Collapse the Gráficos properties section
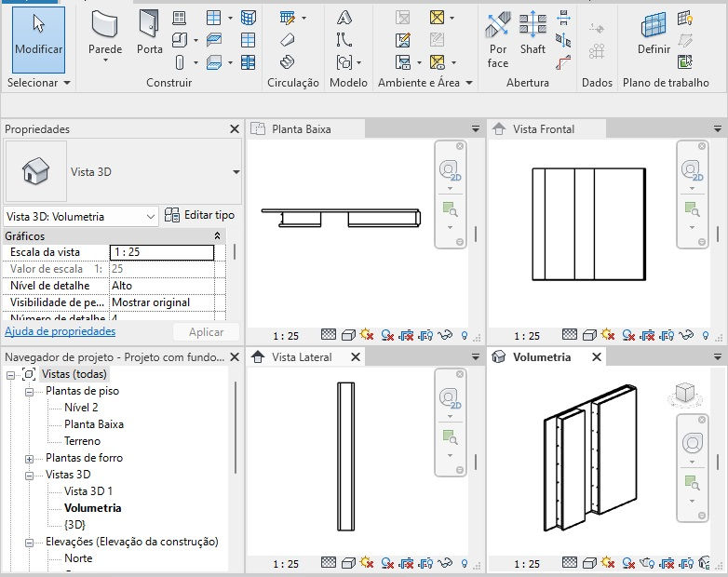Viewport: 728px width, 577px height. click(x=217, y=235)
